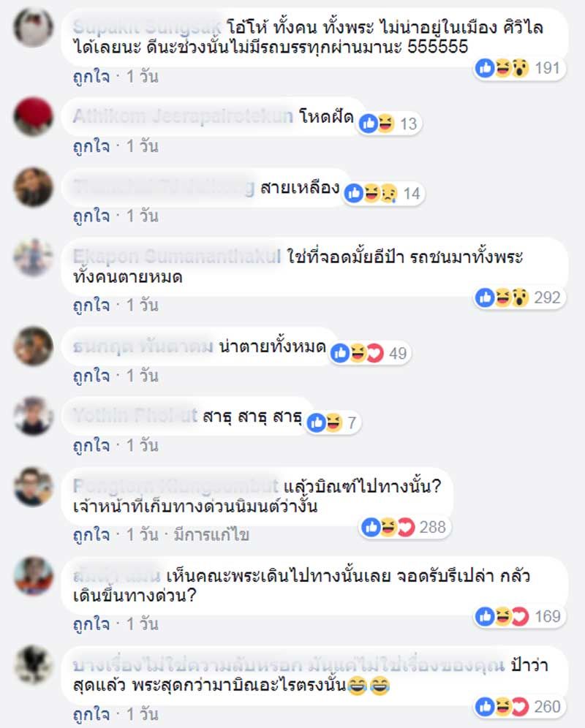The height and width of the screenshot is (728, 585).
Task: Click the blurred name before โหดฝัด
Action: 183,116
